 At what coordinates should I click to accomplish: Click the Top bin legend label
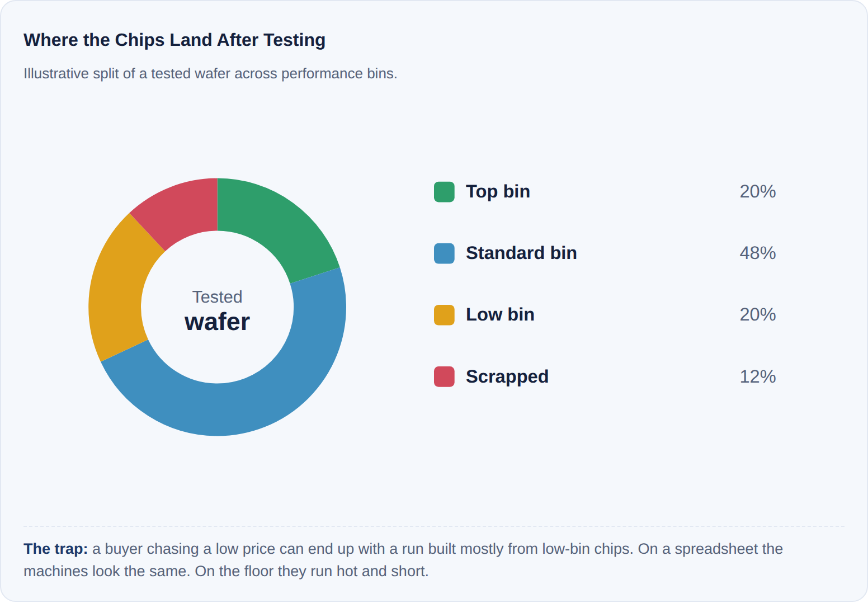[x=498, y=191]
